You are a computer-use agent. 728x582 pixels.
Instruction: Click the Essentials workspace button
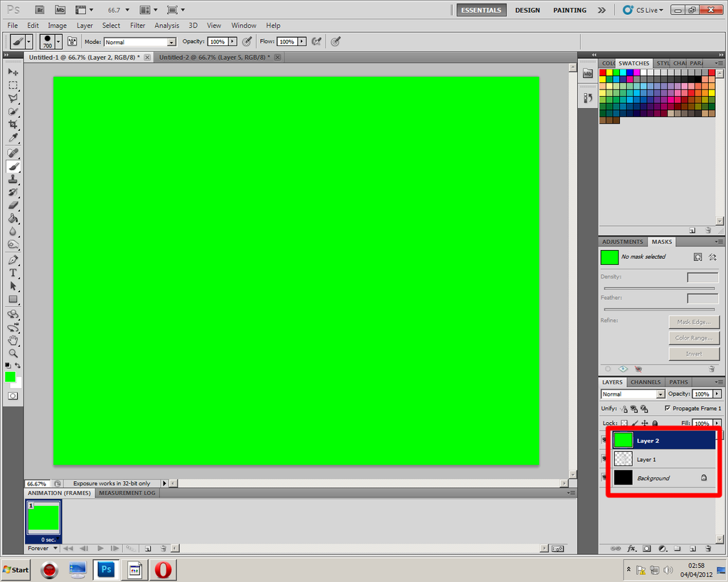pyautogui.click(x=481, y=10)
